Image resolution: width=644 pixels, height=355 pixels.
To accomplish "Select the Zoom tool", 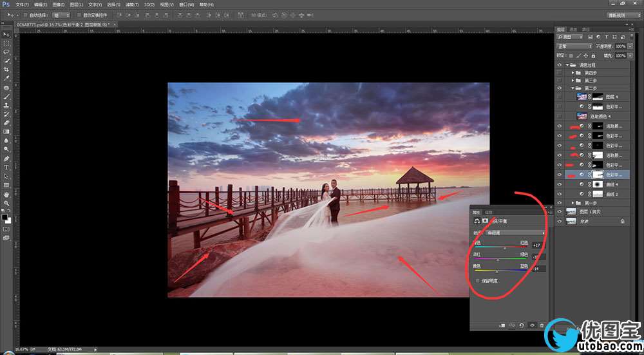I will click(x=6, y=204).
